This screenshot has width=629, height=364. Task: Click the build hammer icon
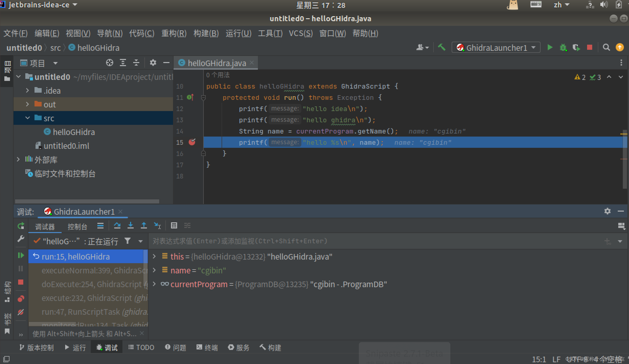pos(442,47)
